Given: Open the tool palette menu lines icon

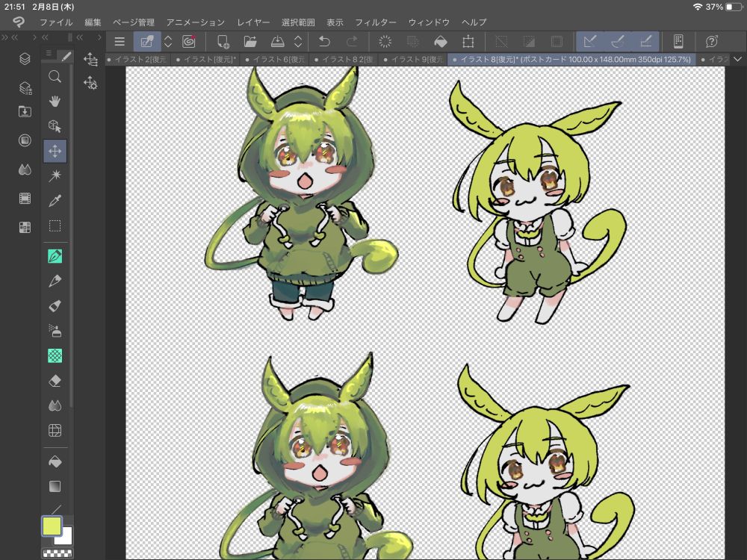Looking at the screenshot, I should tap(49, 53).
